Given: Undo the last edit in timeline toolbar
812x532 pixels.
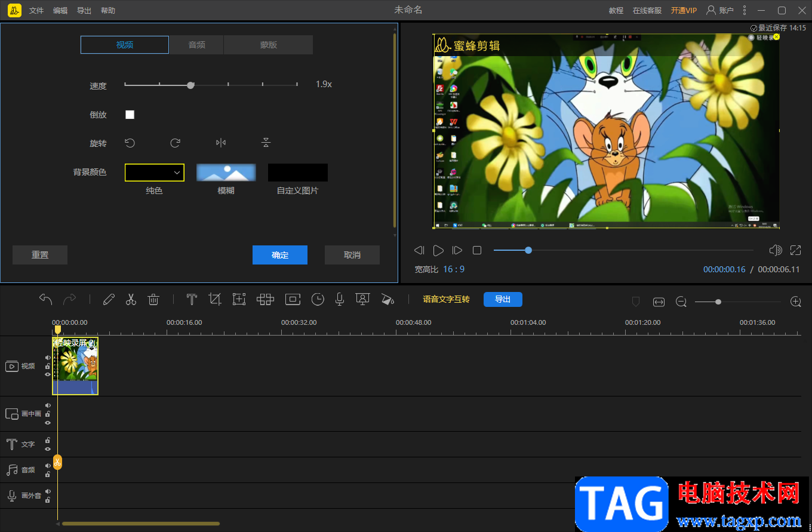Looking at the screenshot, I should coord(46,300).
